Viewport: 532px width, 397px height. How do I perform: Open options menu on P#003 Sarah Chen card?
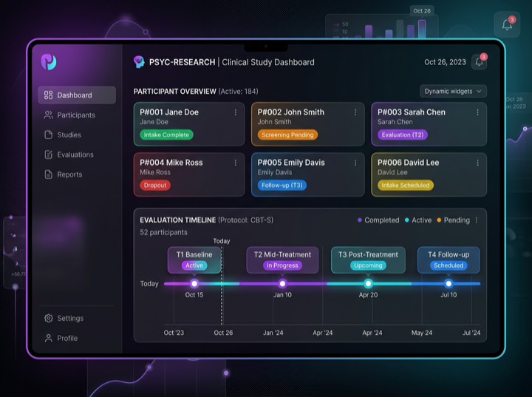pos(478,112)
